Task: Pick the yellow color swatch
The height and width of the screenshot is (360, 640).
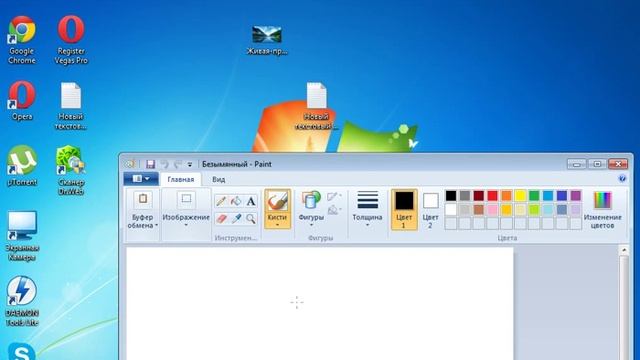Action: (x=520, y=196)
